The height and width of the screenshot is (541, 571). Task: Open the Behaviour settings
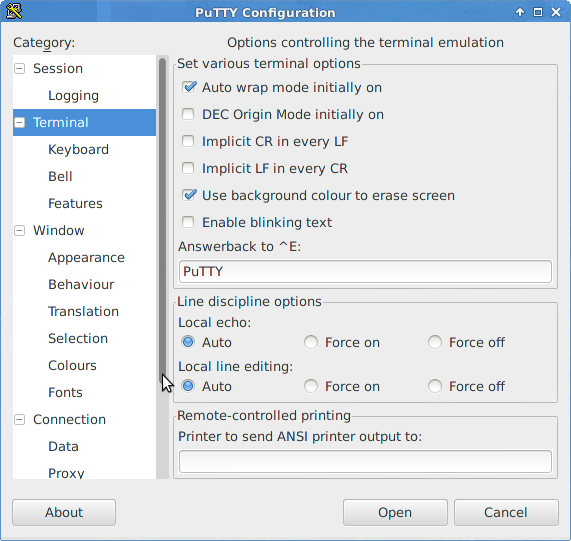click(81, 284)
